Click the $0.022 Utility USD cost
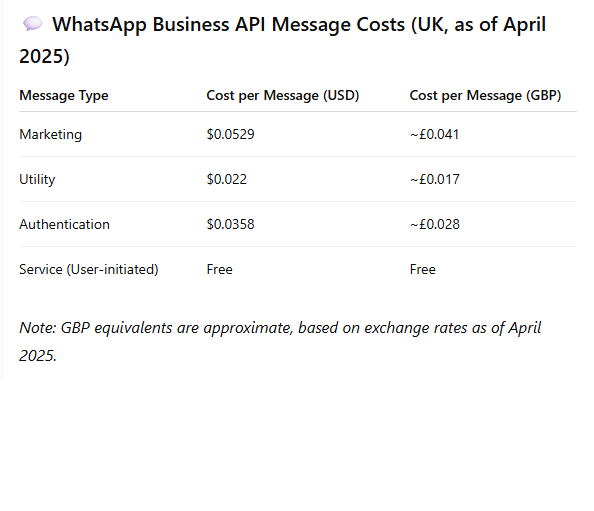The width and height of the screenshot is (594, 511). coord(227,179)
